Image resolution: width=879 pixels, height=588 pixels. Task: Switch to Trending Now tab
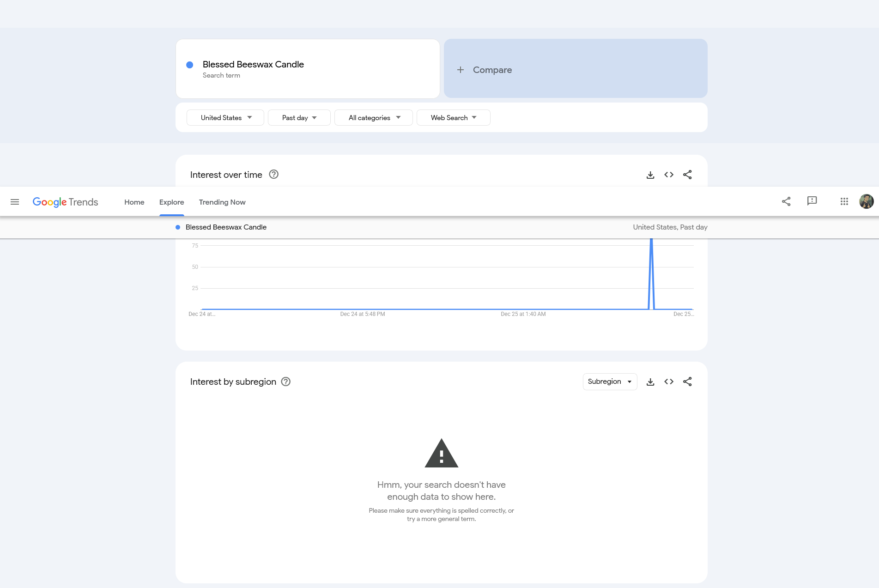pos(222,202)
